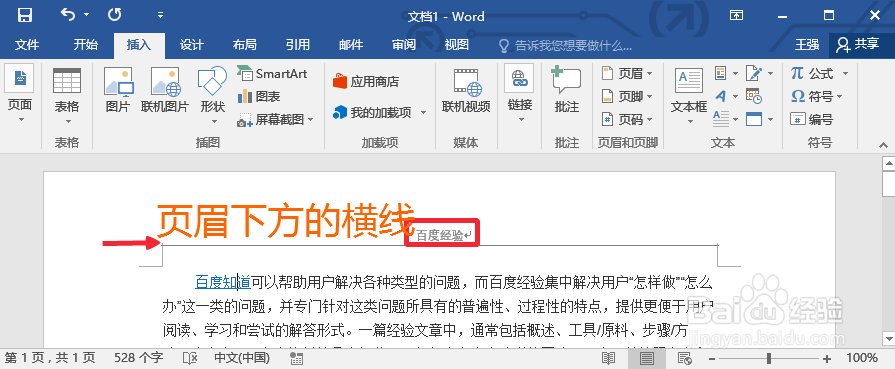The image size is (895, 369).
Task: Open the 文件 menu
Action: click(x=27, y=45)
